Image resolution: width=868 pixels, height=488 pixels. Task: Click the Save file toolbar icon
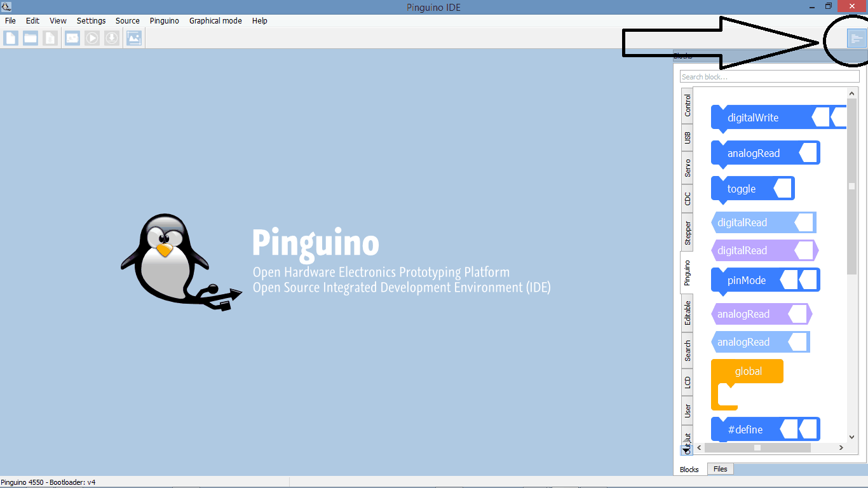pos(50,38)
